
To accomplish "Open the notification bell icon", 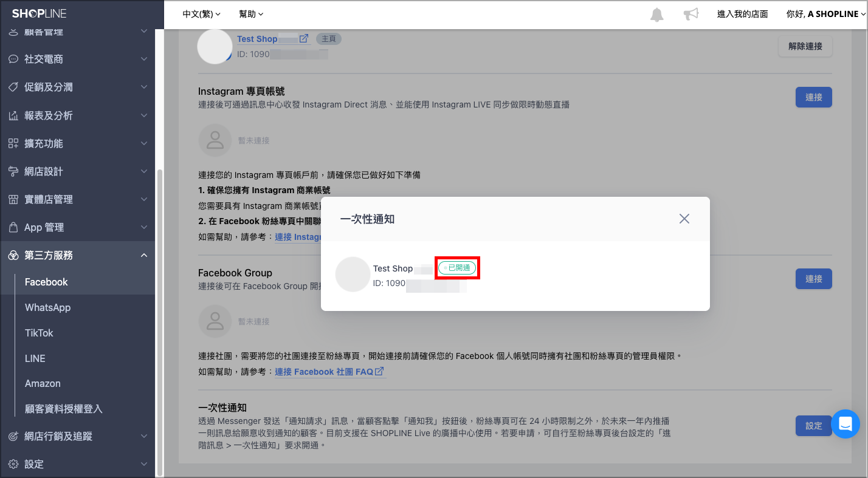I will click(657, 15).
